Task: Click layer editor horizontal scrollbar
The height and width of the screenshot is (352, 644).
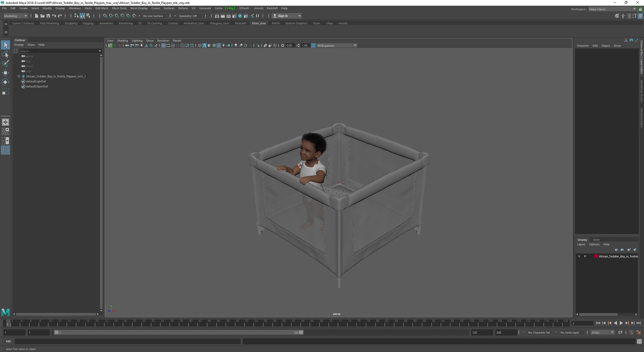Action: pos(598,314)
